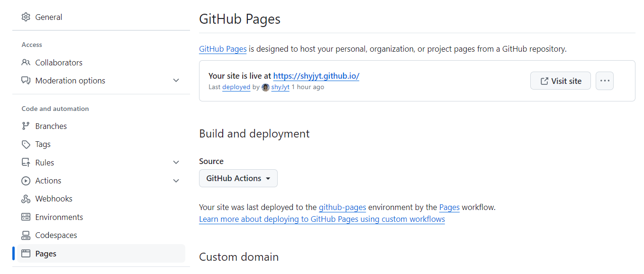Screen dimensions: 644x274
Task: Open the three-dot menu beside Visit site
Action: (x=604, y=81)
